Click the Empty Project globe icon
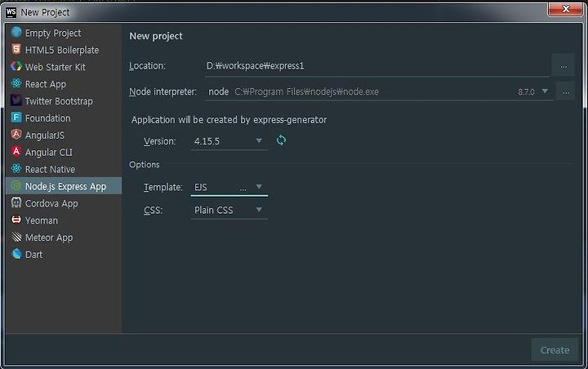The image size is (588, 369). (x=16, y=33)
